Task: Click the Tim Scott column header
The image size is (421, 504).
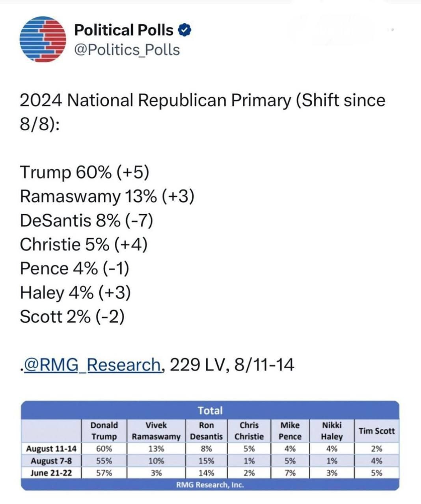Action: pyautogui.click(x=376, y=431)
